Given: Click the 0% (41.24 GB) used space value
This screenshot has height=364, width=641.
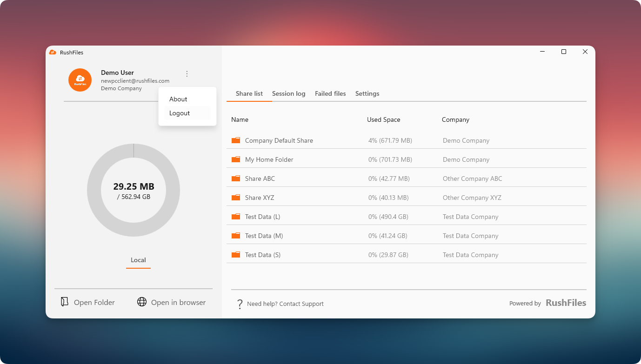Looking at the screenshot, I should pyautogui.click(x=388, y=236).
